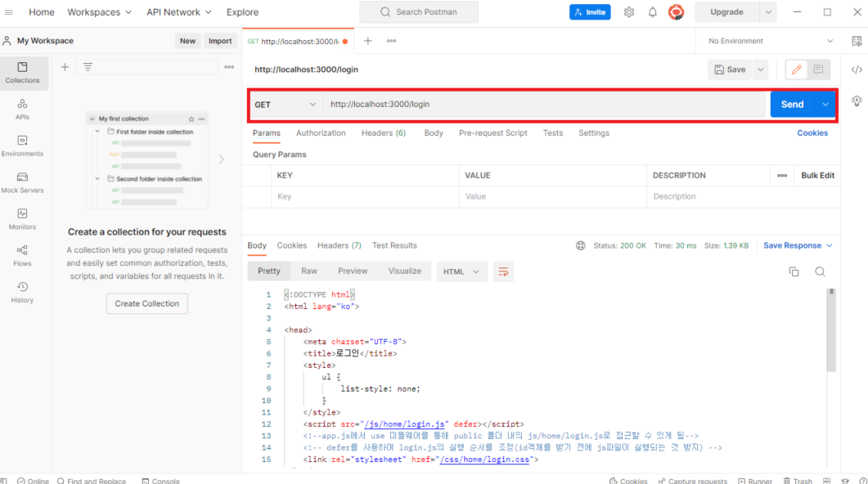Switch to the request Headers (6) tab
868x484 pixels.
click(384, 132)
